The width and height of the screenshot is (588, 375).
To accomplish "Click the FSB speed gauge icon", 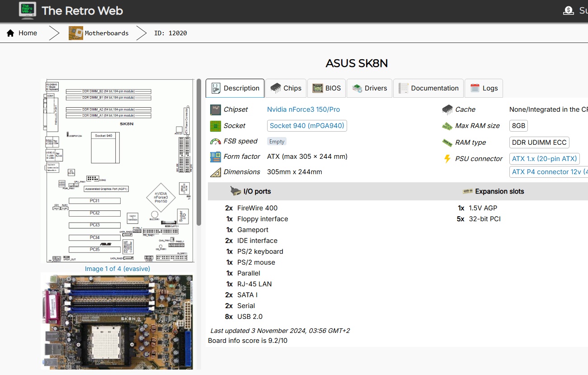I will [x=216, y=141].
